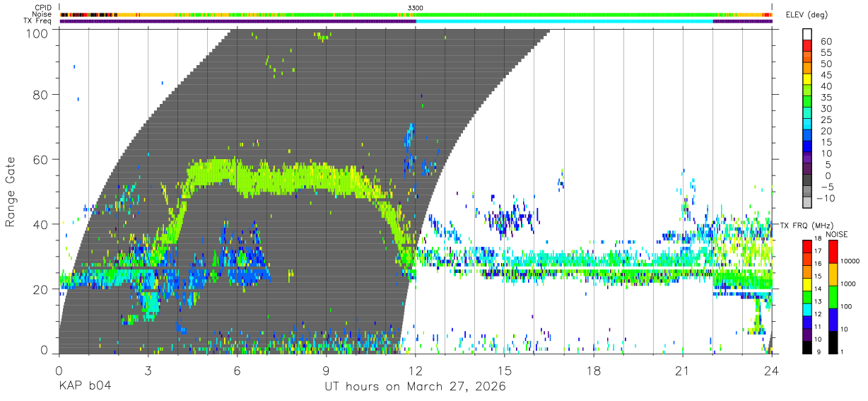The image size is (868, 401).
Task: Click the 'TX FRQ (MHz)' legend title
Action: 807,226
